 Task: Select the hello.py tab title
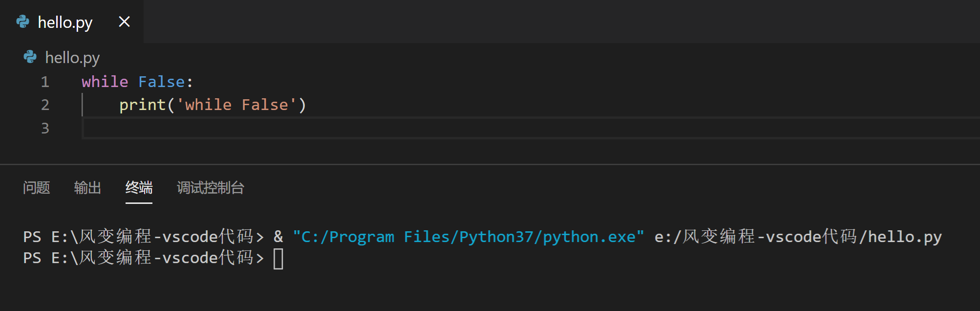65,22
